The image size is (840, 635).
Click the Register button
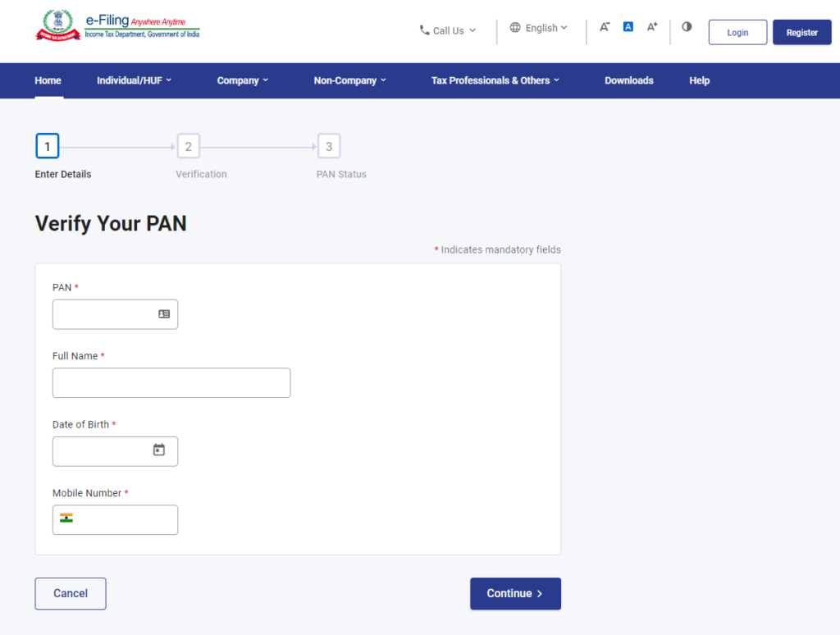click(801, 32)
